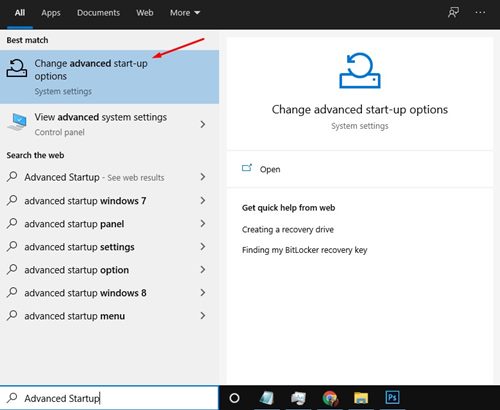This screenshot has width=500, height=410.
Task: Select View advanced system settings result
Action: tap(109, 124)
